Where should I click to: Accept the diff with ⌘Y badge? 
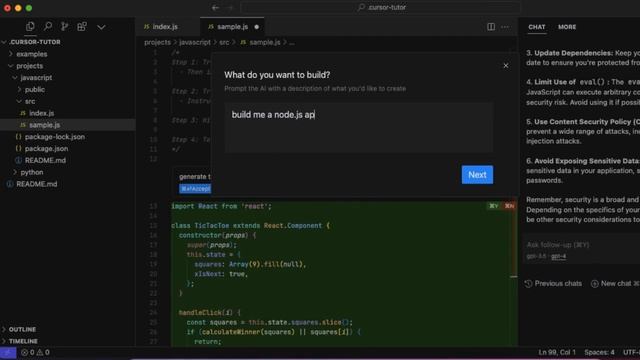pyautogui.click(x=494, y=206)
